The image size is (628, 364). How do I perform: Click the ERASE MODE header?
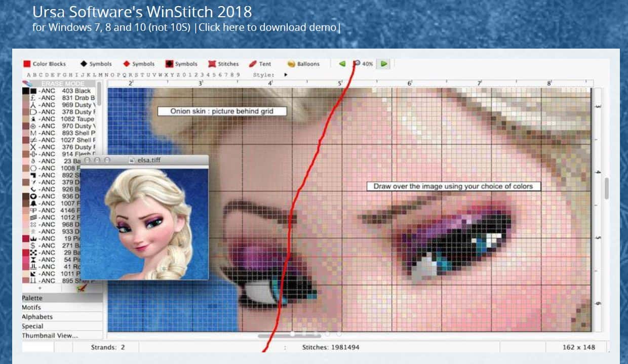(x=63, y=84)
